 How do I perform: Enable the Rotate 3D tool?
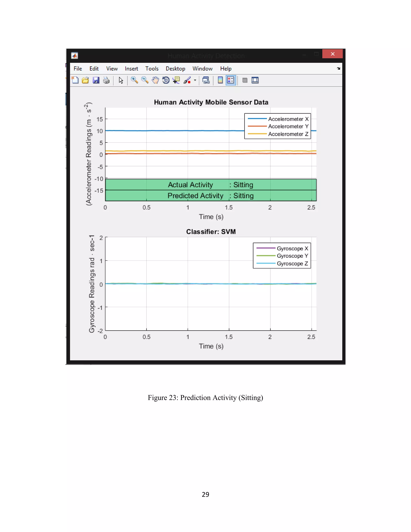point(166,80)
